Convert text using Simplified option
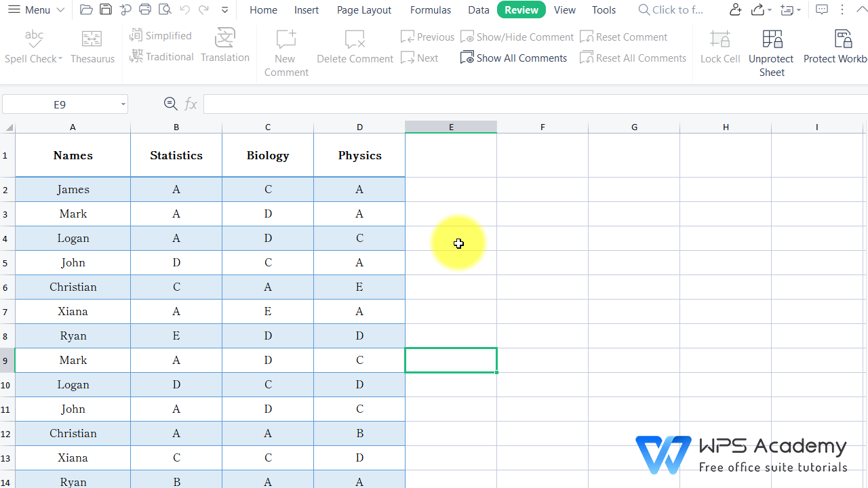 click(161, 35)
